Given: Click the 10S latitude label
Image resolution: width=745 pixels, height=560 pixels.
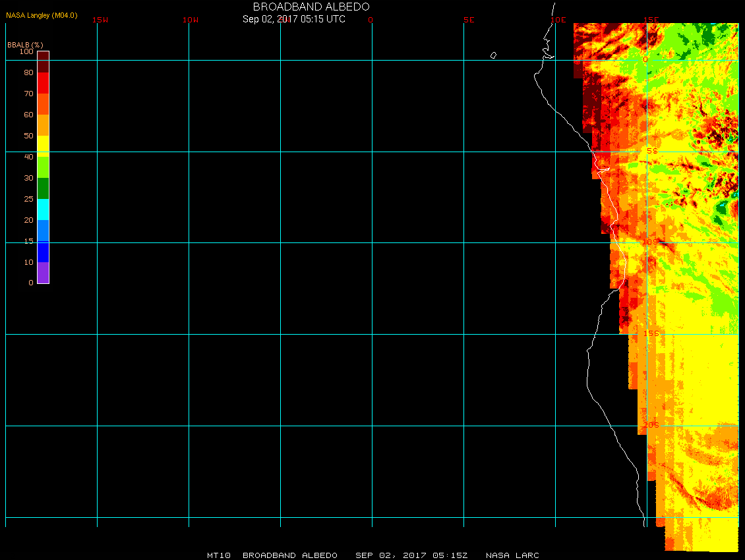Looking at the screenshot, I should click(650, 242).
